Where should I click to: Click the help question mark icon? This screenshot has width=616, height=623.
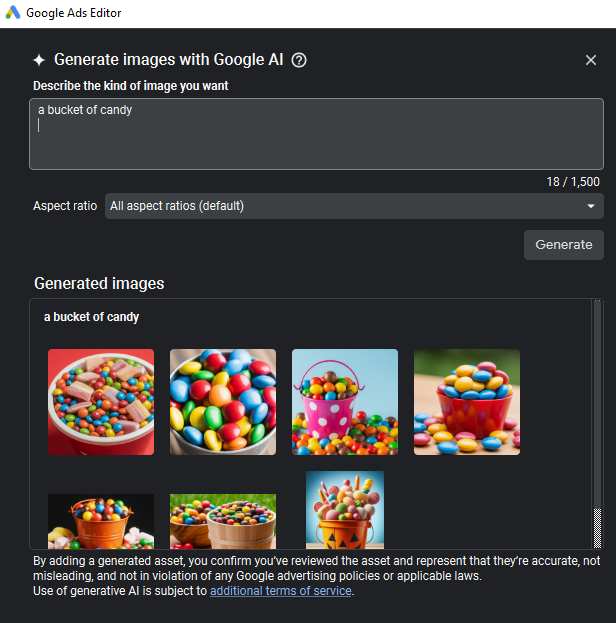pos(299,60)
